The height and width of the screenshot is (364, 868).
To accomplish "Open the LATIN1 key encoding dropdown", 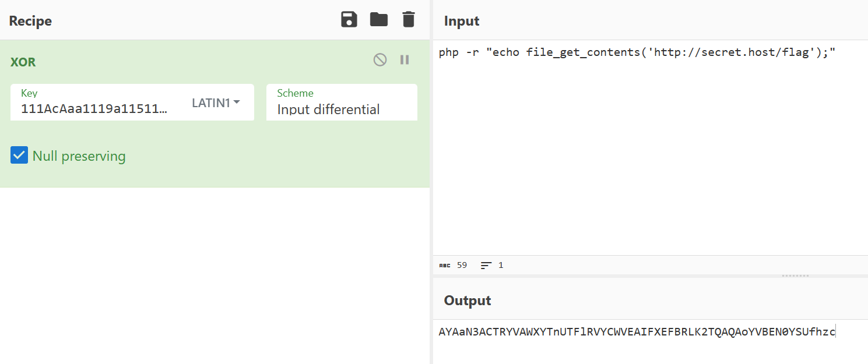I will coord(216,103).
